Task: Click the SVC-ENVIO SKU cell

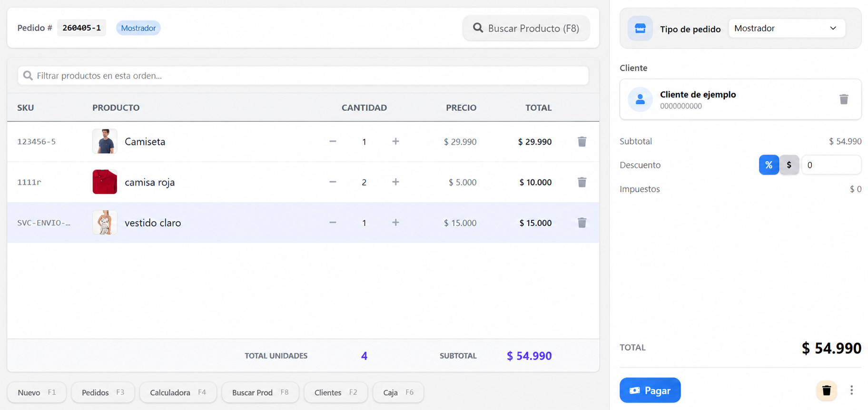Action: coord(44,223)
